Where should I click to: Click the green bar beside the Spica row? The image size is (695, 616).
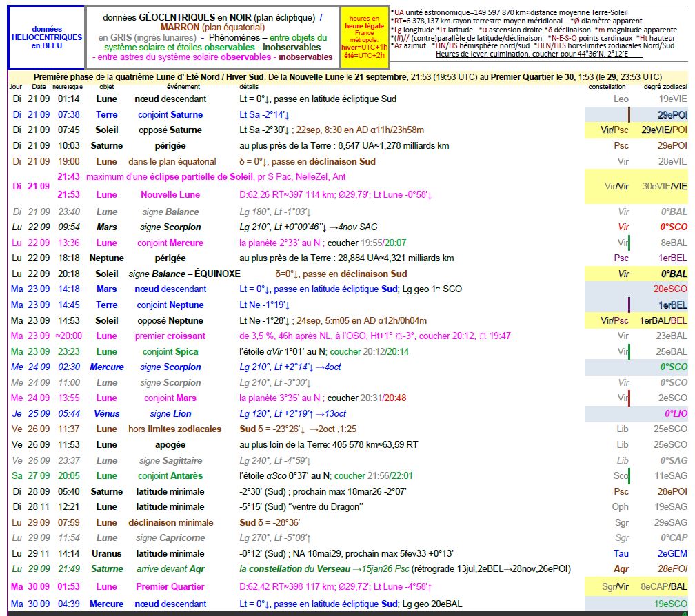click(629, 352)
